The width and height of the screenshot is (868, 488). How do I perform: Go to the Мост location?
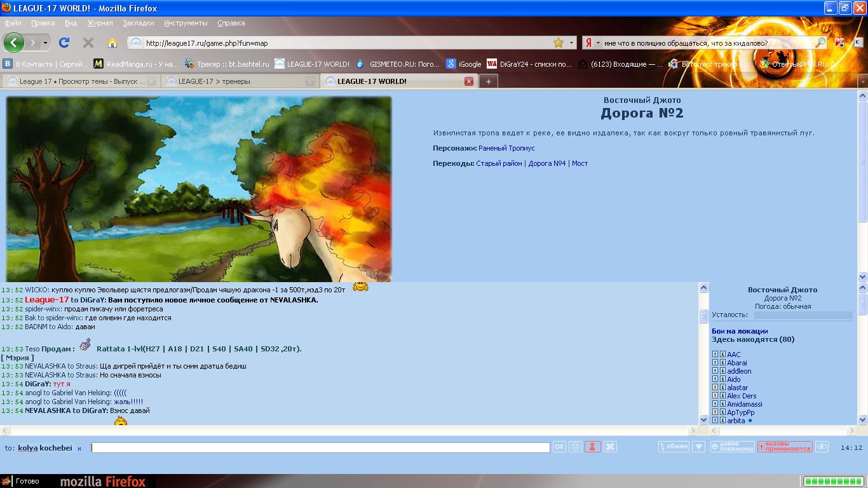coord(580,163)
